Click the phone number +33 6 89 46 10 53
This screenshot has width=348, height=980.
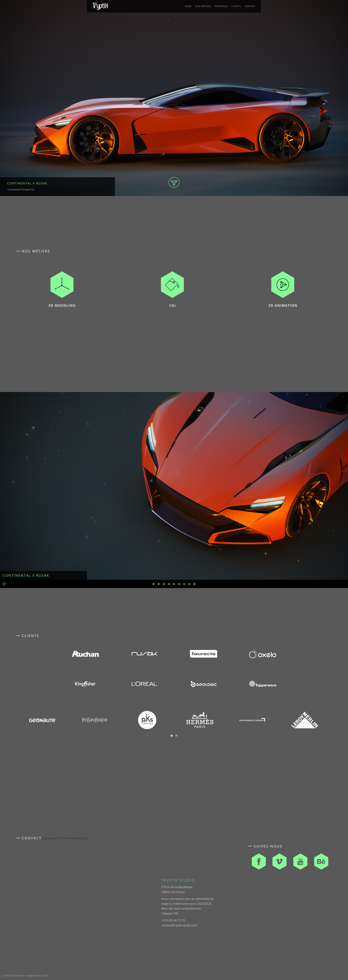(x=173, y=920)
